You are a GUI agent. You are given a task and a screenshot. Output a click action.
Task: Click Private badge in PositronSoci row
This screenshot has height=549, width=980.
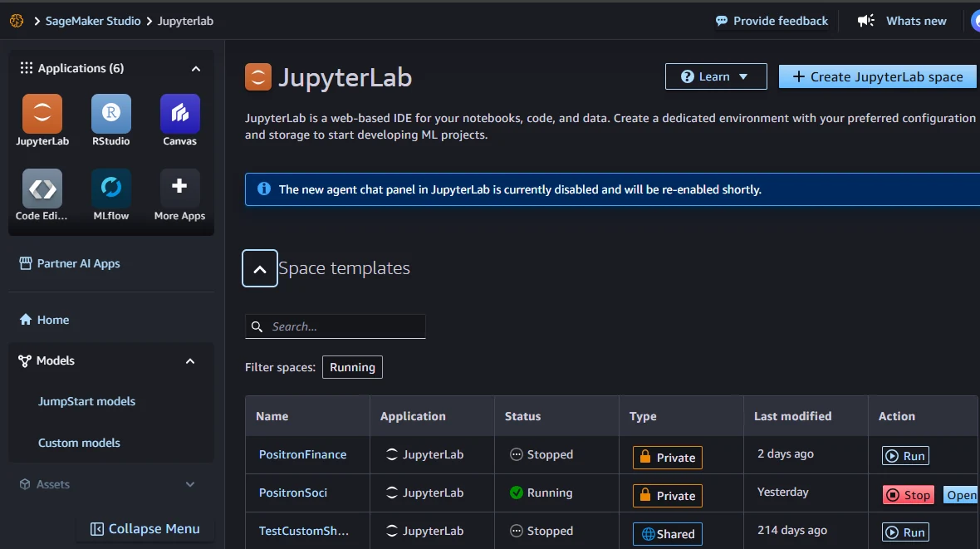click(x=668, y=495)
